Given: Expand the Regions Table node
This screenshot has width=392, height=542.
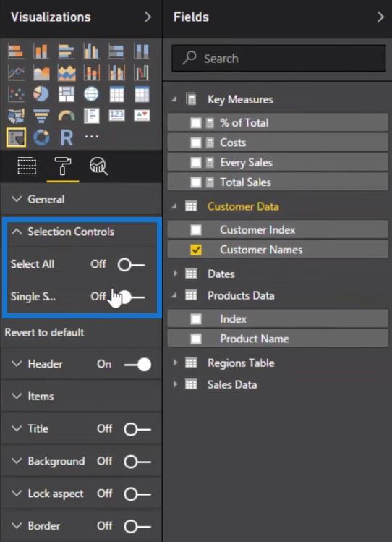Looking at the screenshot, I should [175, 363].
